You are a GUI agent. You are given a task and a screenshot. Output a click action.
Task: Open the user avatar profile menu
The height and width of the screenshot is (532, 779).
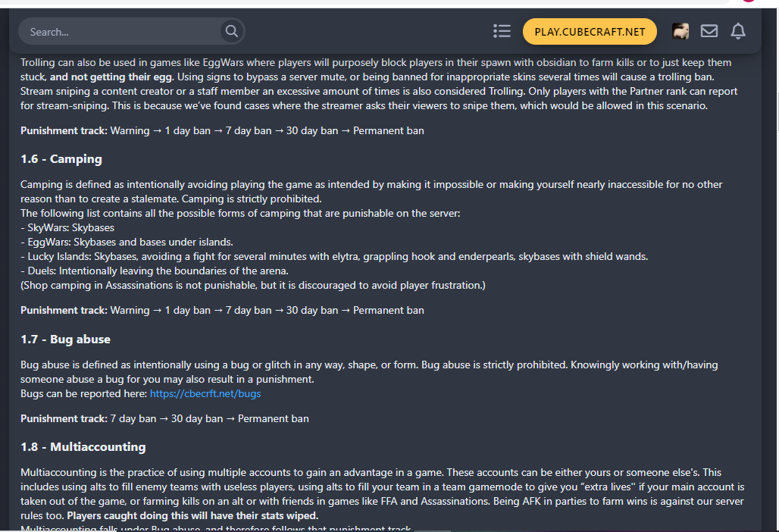(x=680, y=31)
